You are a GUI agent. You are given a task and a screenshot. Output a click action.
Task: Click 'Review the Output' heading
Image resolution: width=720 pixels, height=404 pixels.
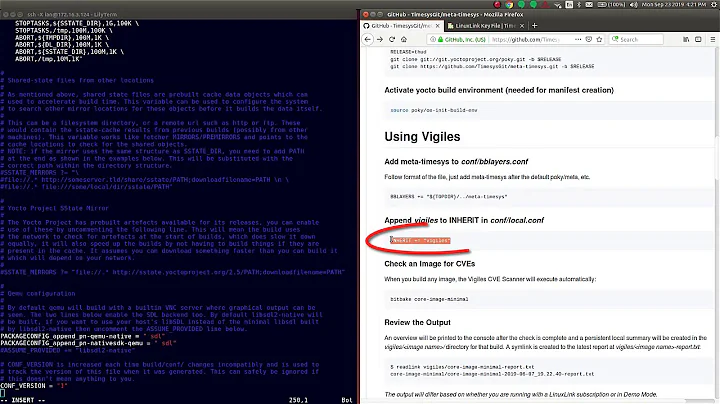(x=417, y=322)
